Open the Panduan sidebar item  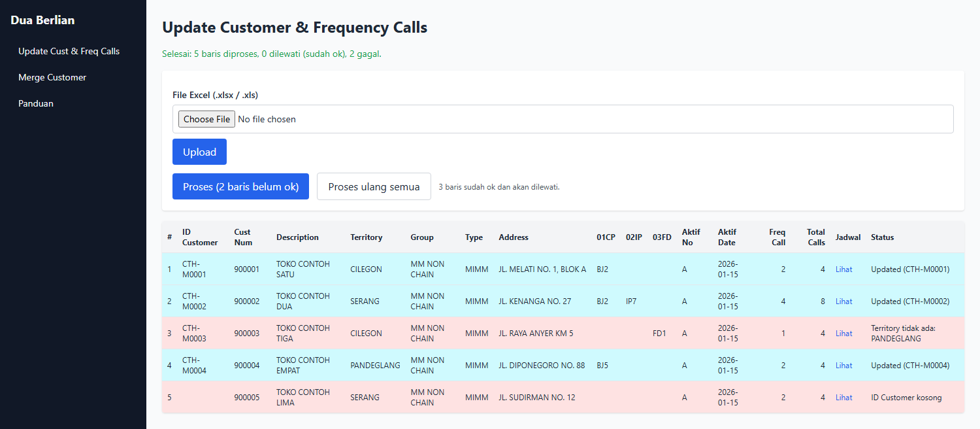click(x=36, y=103)
